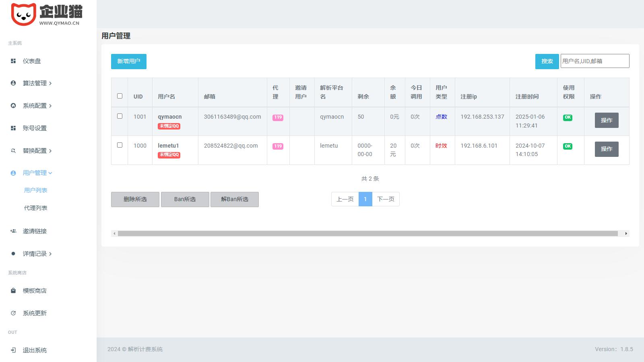This screenshot has height=362, width=644.
Task: Click the 新增用户 button
Action: 129,62
